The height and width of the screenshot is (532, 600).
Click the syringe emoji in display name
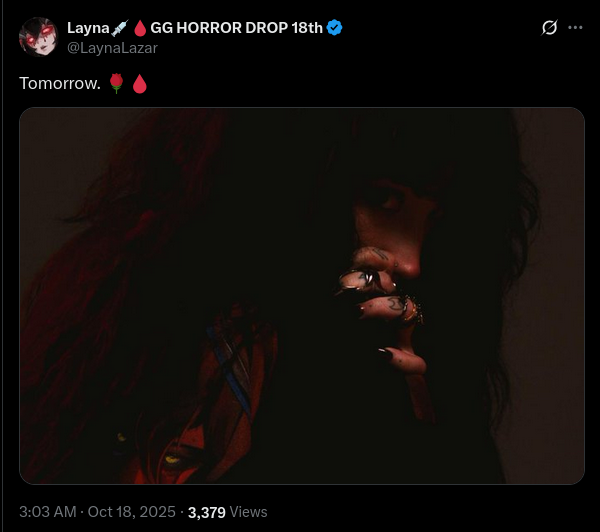(120, 28)
